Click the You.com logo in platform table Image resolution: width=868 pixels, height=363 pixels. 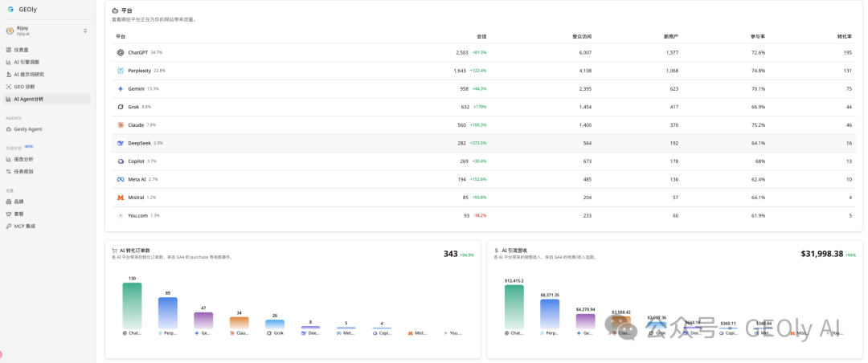pos(120,215)
